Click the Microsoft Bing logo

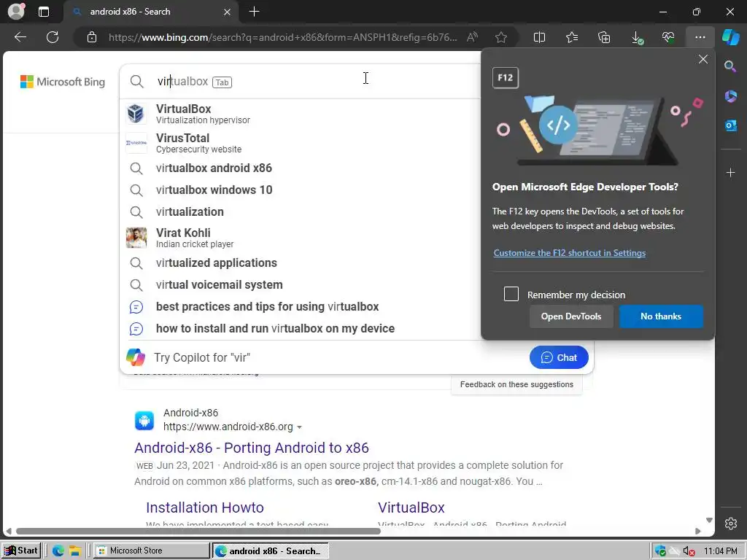63,82
